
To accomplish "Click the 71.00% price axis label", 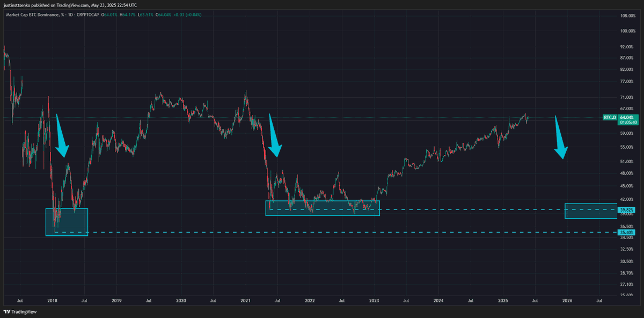I will click(x=627, y=97).
